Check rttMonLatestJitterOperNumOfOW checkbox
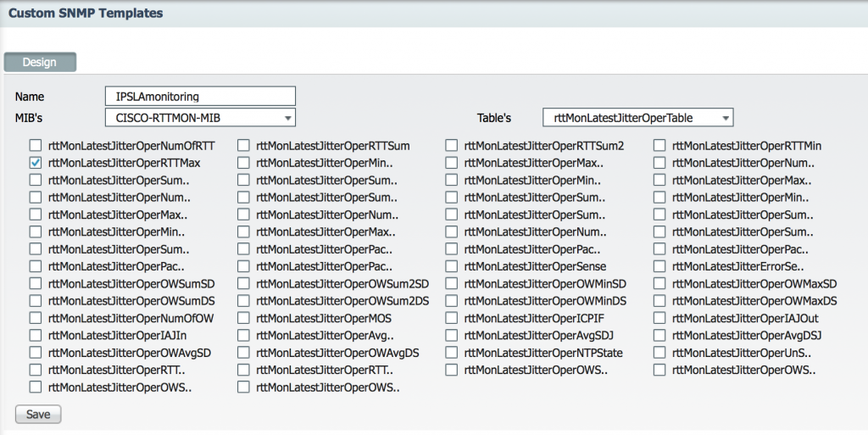The height and width of the screenshot is (435, 868). [36, 318]
